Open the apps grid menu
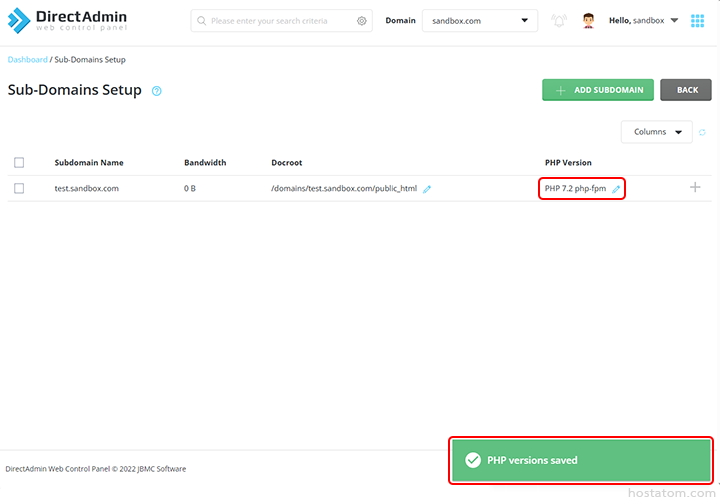 [x=697, y=21]
